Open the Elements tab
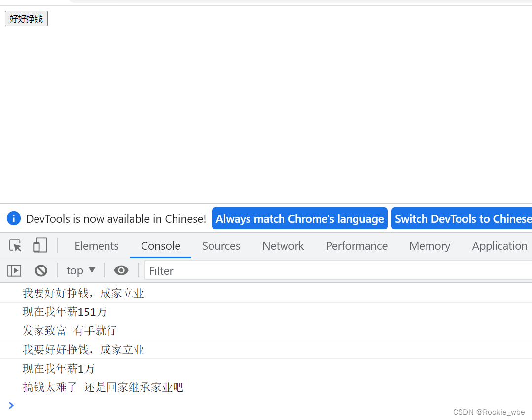Screen dimensions: 532x420 pos(97,246)
